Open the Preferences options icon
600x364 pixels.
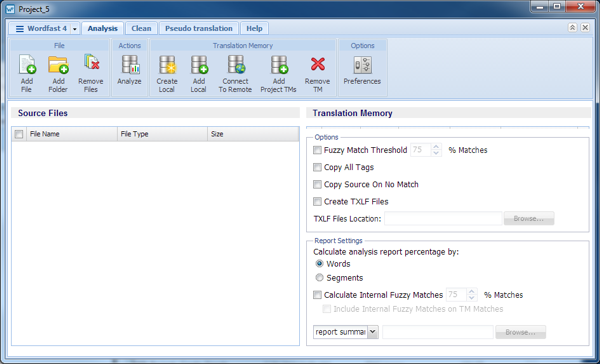pos(362,65)
